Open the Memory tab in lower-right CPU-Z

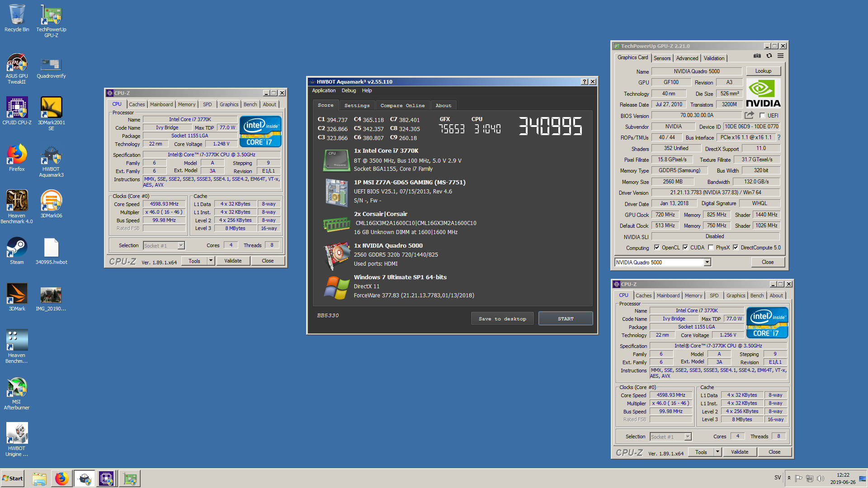(x=693, y=296)
